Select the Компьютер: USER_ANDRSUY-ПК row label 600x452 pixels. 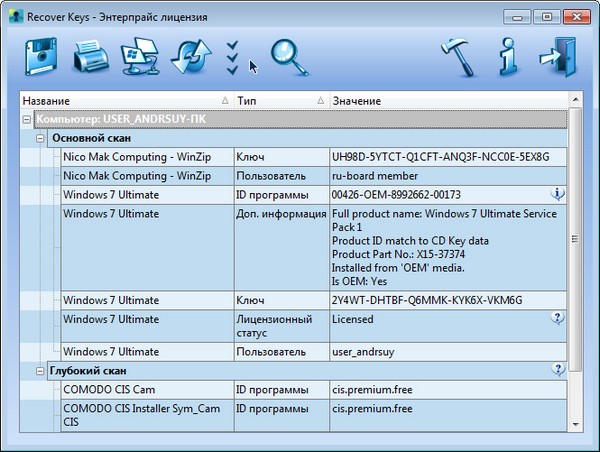tap(121, 119)
